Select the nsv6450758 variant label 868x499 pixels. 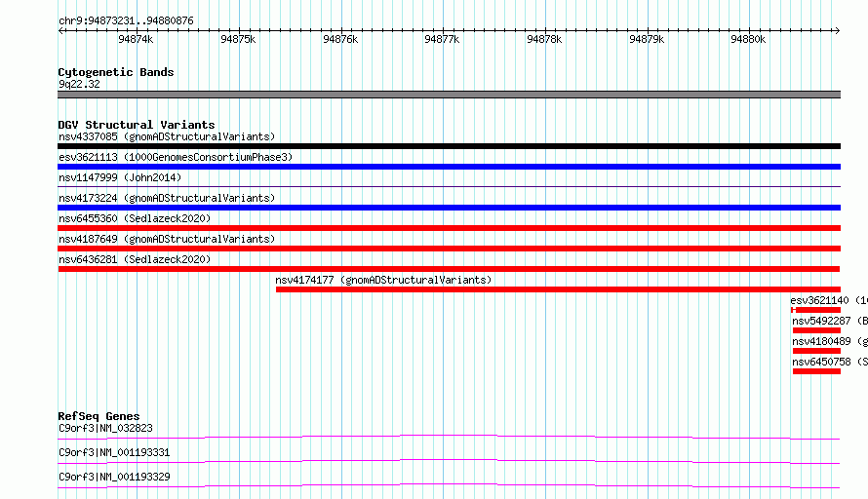(x=830, y=362)
